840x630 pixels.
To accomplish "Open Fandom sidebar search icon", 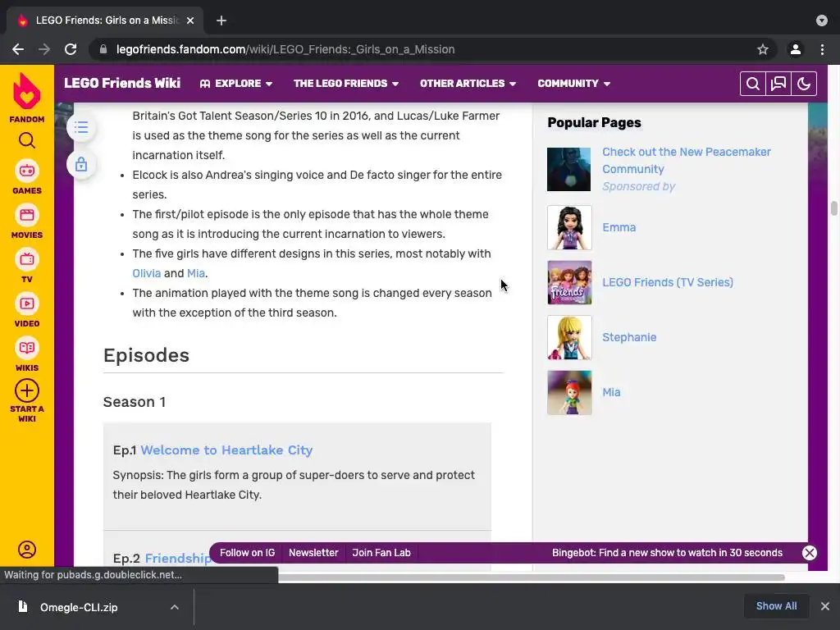I will point(27,140).
